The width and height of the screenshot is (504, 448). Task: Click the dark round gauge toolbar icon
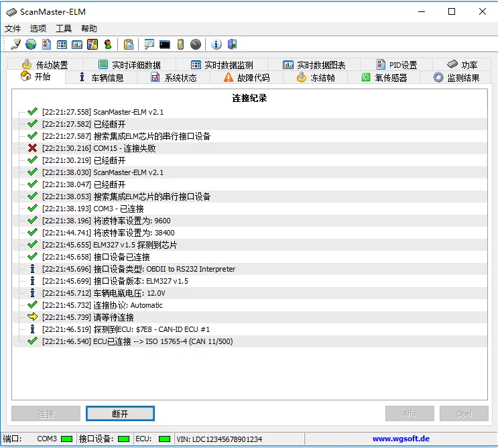(x=196, y=44)
